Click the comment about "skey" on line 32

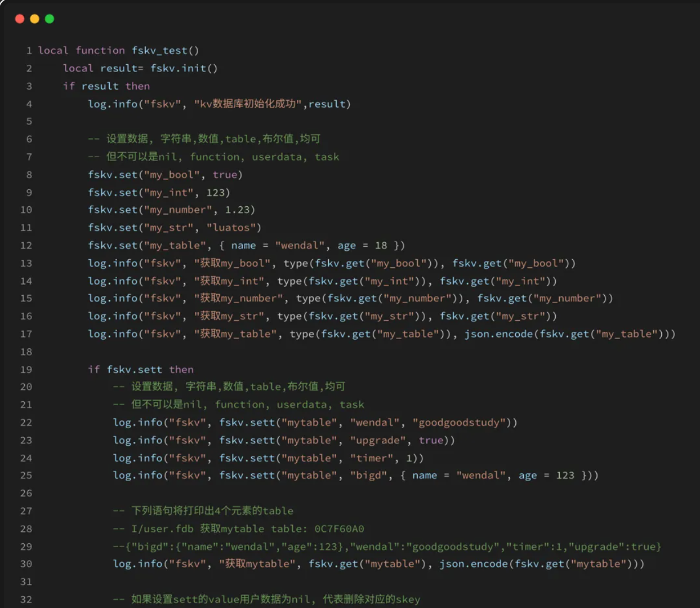pos(266,600)
